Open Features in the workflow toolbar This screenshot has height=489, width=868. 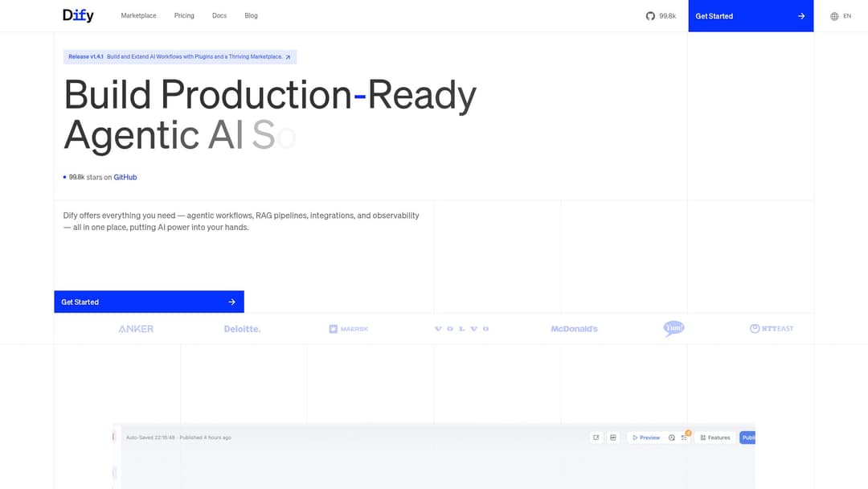click(715, 438)
